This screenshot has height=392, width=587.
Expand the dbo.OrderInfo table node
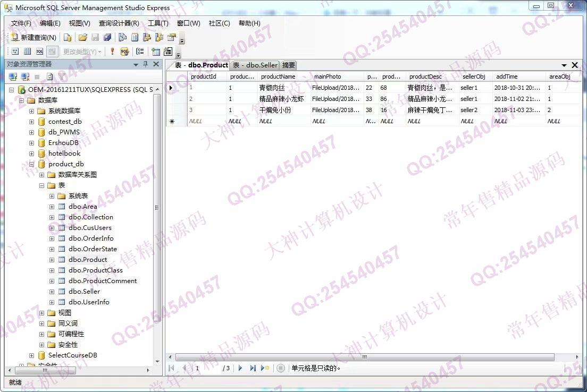(x=52, y=238)
